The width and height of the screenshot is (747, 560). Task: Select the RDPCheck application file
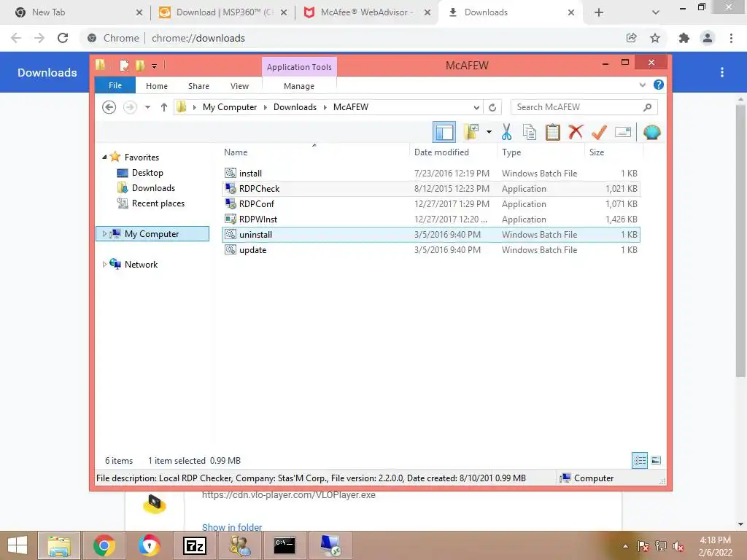pyautogui.click(x=430, y=189)
